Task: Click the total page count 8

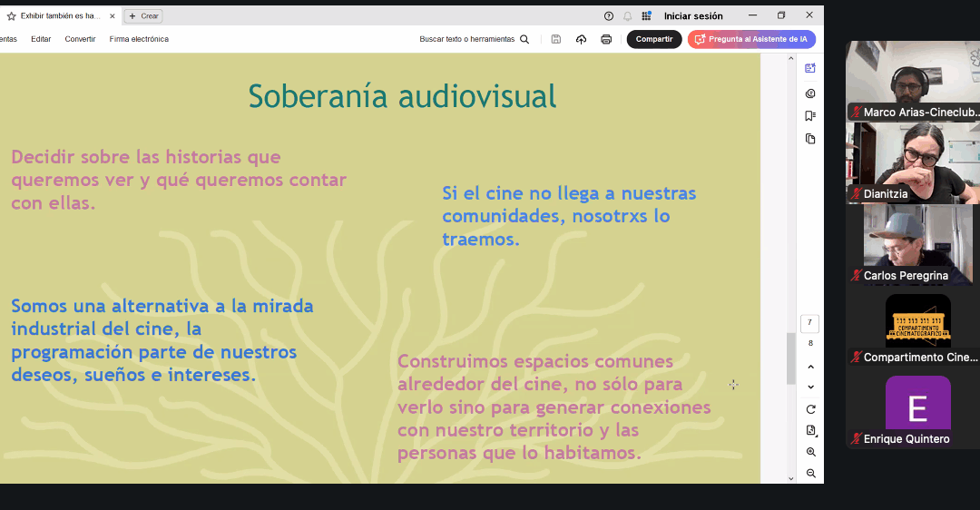Action: pyautogui.click(x=810, y=343)
